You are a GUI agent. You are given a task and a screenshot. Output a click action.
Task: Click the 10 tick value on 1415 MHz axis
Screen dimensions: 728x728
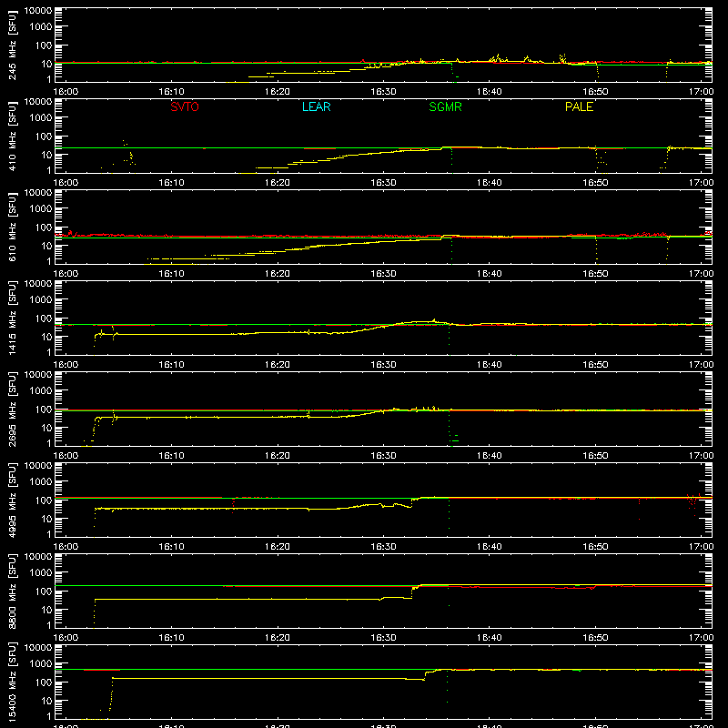point(46,337)
